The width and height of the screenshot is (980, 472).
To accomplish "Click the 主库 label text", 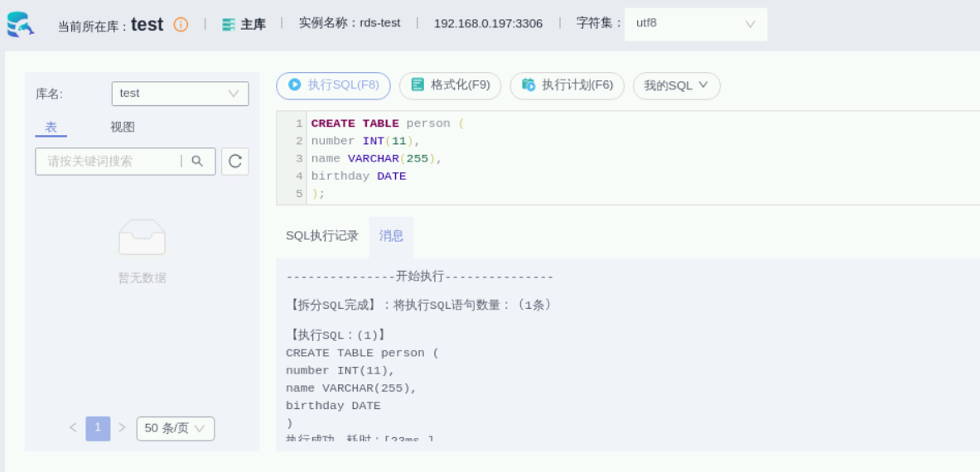I will [253, 24].
